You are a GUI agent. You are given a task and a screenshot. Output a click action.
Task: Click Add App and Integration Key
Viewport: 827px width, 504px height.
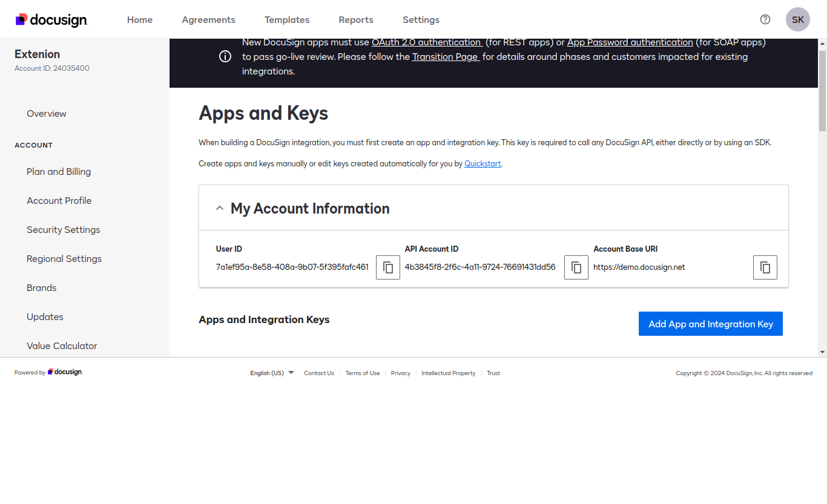tap(711, 324)
